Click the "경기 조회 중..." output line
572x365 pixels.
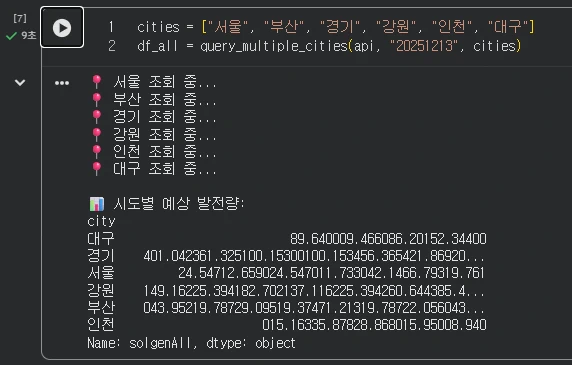165,117
